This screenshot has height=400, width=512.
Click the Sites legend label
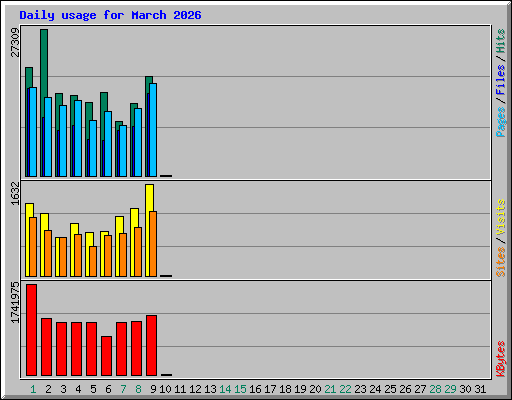click(x=501, y=262)
